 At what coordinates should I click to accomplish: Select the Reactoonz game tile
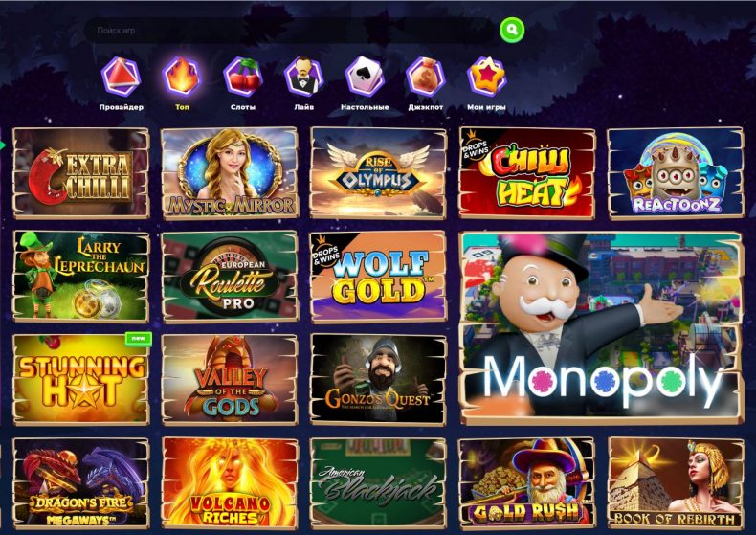(676, 173)
